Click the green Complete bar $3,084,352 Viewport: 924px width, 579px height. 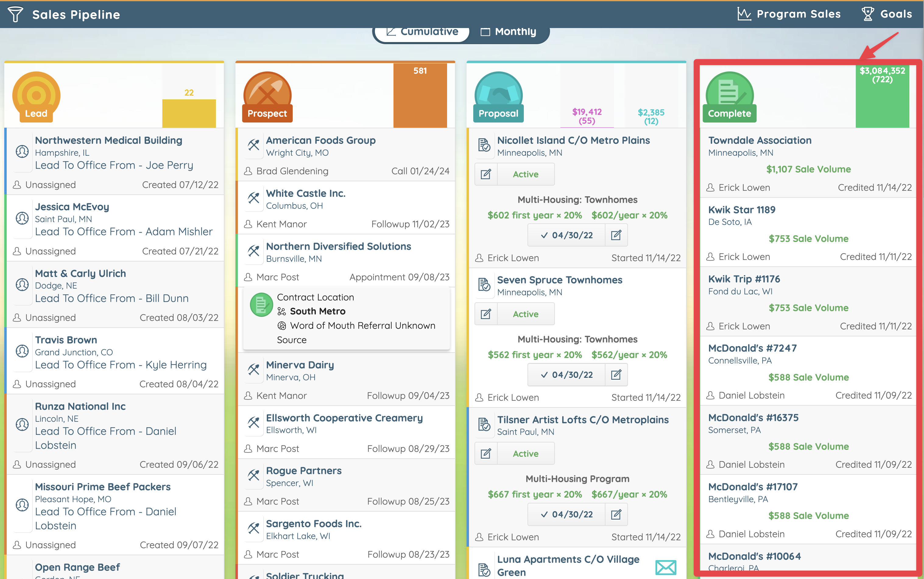[882, 95]
